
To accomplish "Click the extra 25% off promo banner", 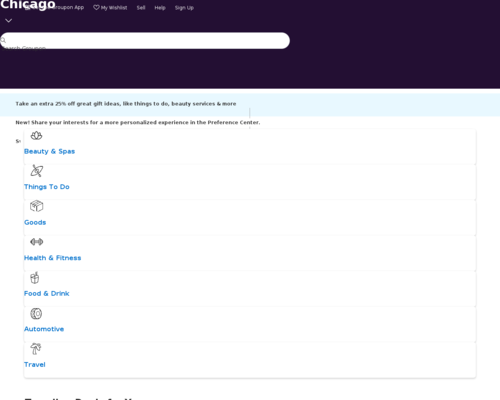I will point(126,104).
